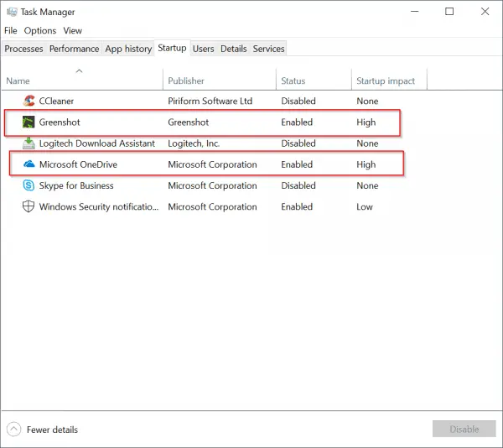Switch to the App history tab
The image size is (503, 448).
128,49
